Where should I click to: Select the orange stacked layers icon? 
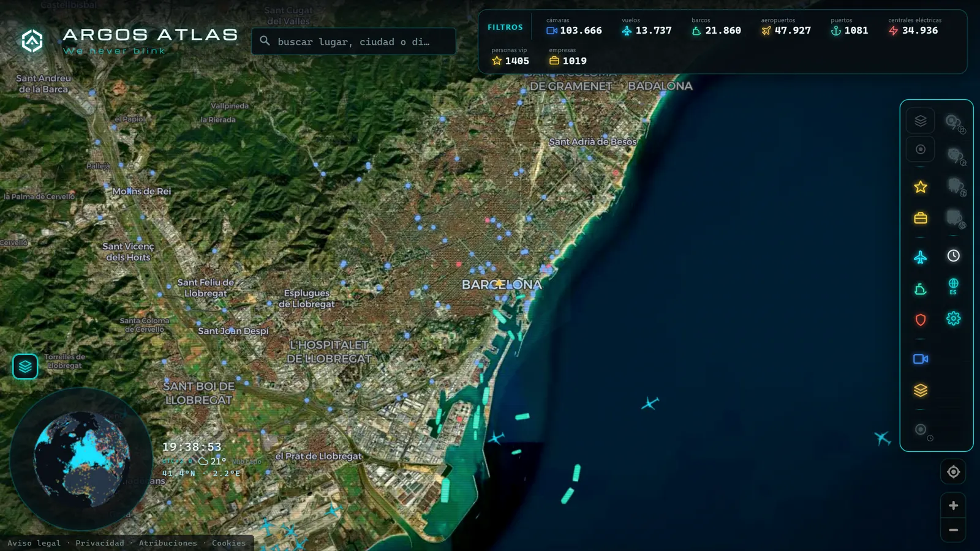(920, 390)
